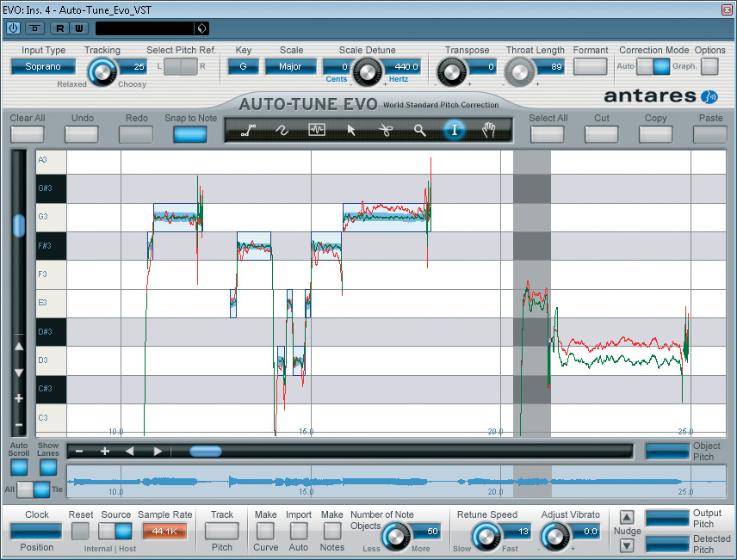Toggle the Auto Scroll button
The width and height of the screenshot is (737, 560).
point(19,467)
